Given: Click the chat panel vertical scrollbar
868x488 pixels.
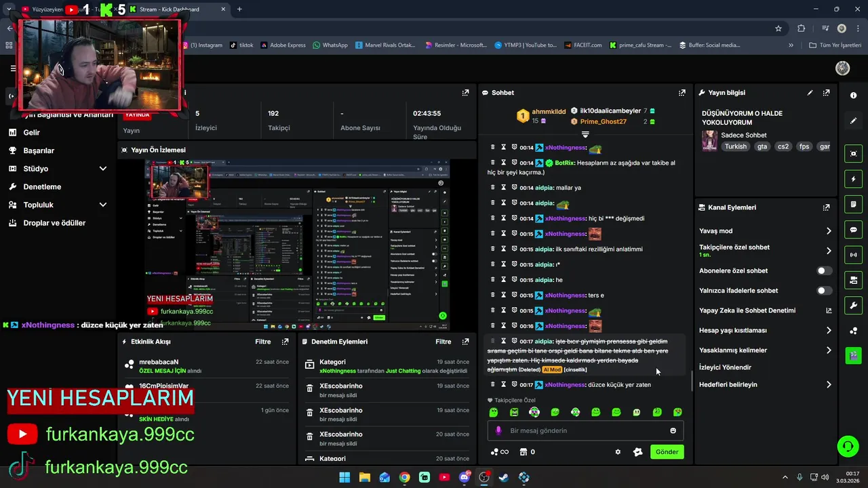Looking at the screenshot, I should (x=692, y=381).
